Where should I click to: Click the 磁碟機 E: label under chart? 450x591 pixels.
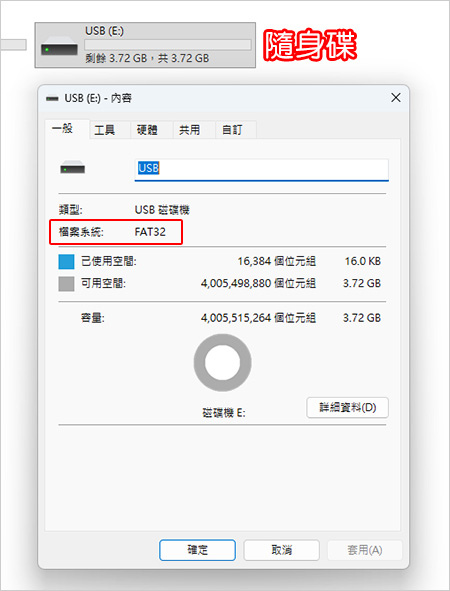[224, 413]
